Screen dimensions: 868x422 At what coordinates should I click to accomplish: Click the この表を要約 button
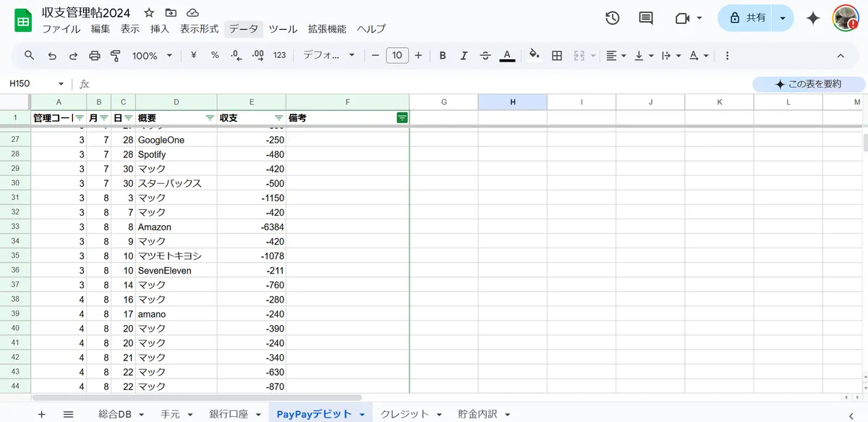coord(808,84)
